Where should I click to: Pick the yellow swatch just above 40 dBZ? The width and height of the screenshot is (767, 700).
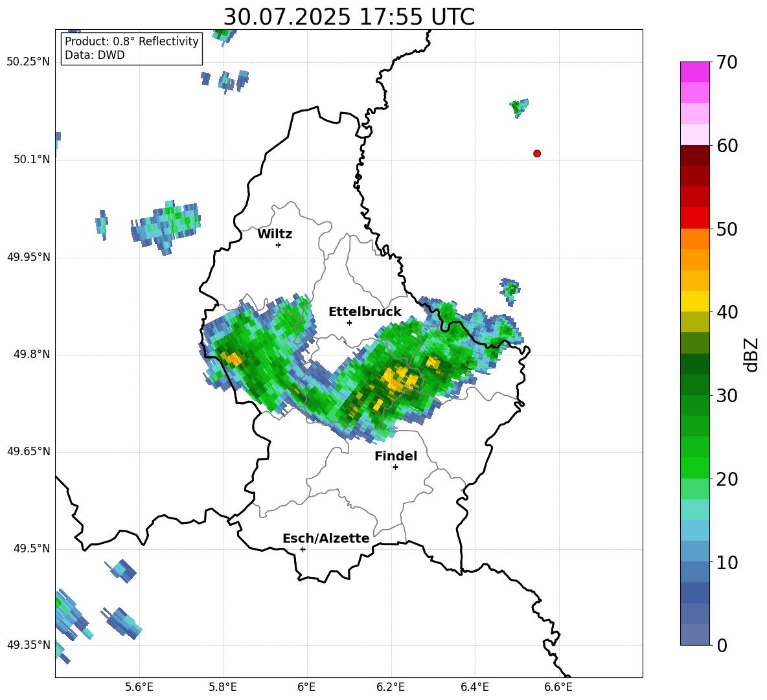point(694,301)
